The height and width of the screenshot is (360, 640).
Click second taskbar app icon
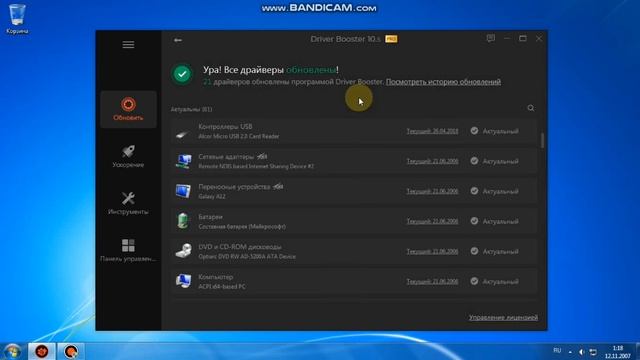point(71,351)
